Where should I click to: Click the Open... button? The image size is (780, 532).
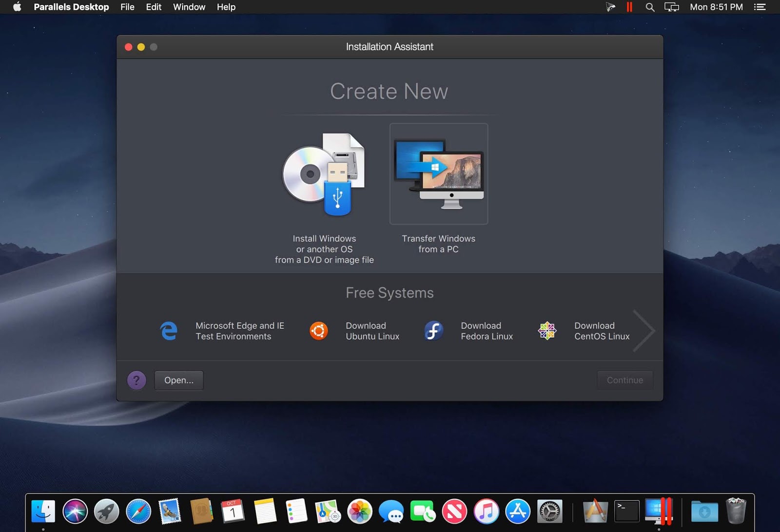[x=179, y=380]
